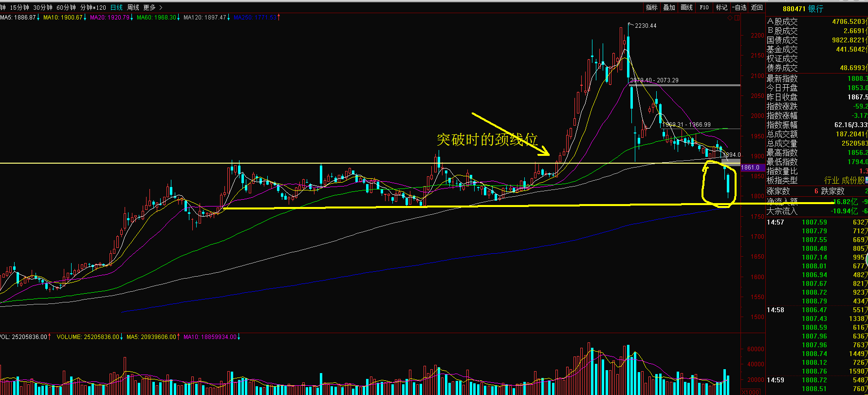The image size is (868, 395).
Task: Switch to the 日线 daily period
Action: coord(116,7)
